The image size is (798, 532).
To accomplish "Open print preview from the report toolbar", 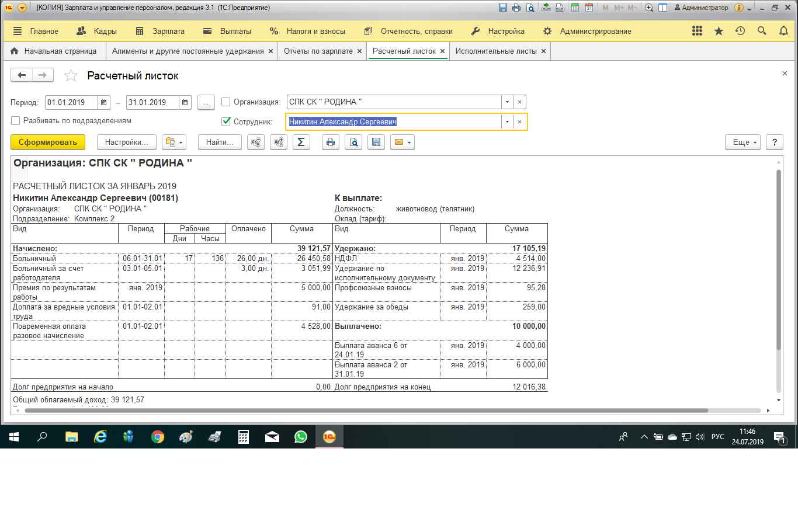I will coord(353,142).
